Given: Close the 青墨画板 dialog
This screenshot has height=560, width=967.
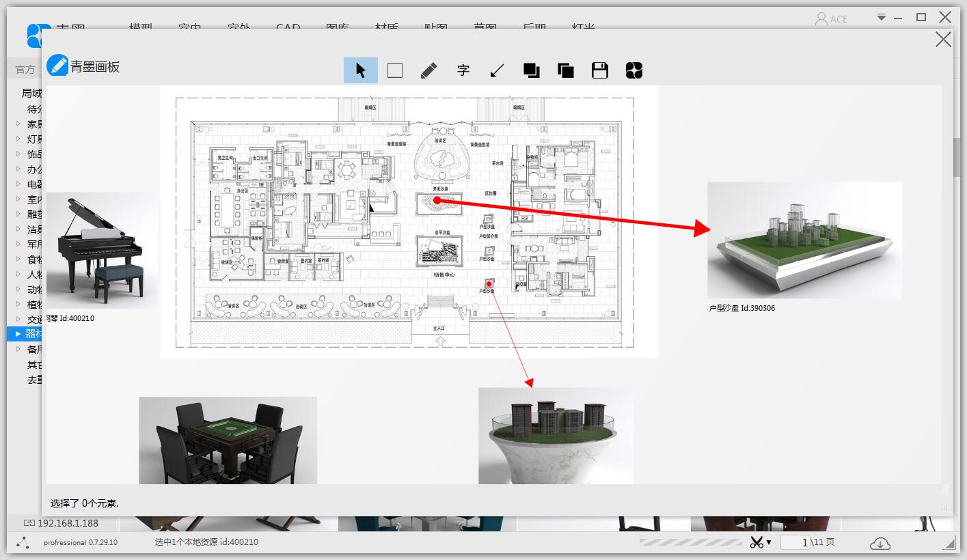Looking at the screenshot, I should pyautogui.click(x=943, y=40).
